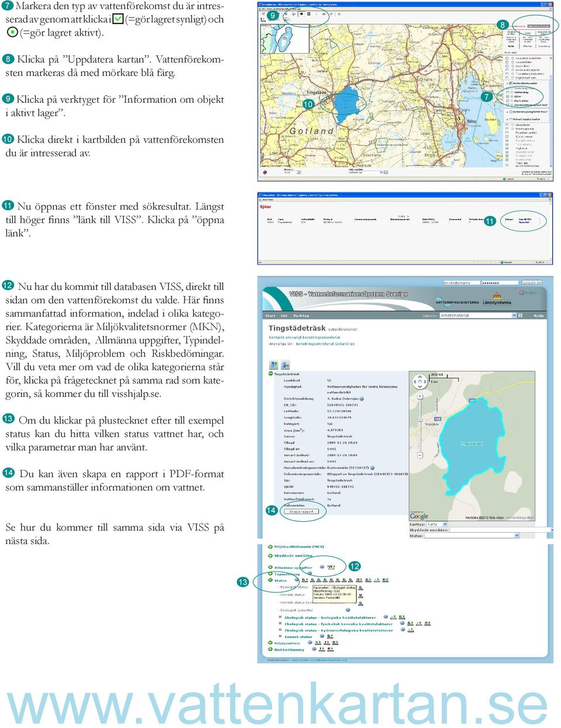Click the British flag icon beside English
This screenshot has height=728, width=561.
(x=521, y=293)
